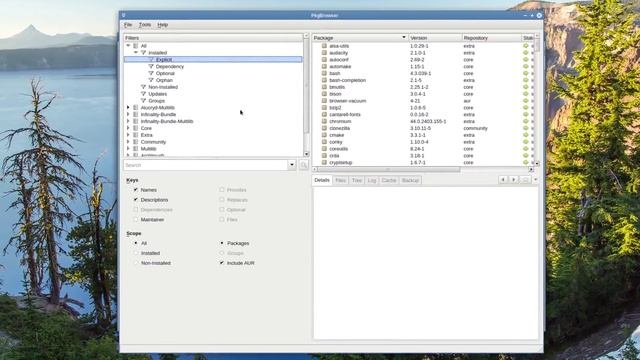The width and height of the screenshot is (640, 360).
Task: Select the bash-completion package row
Action: pyautogui.click(x=424, y=80)
